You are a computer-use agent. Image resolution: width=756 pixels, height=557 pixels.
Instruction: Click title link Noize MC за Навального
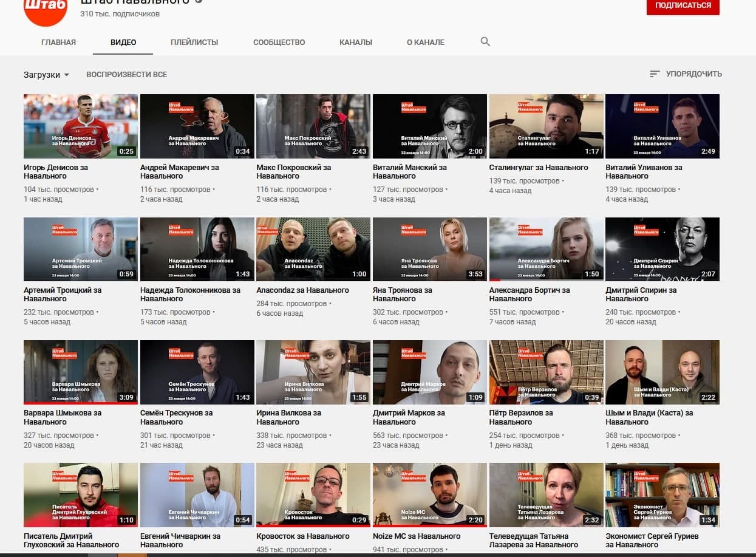[417, 536]
